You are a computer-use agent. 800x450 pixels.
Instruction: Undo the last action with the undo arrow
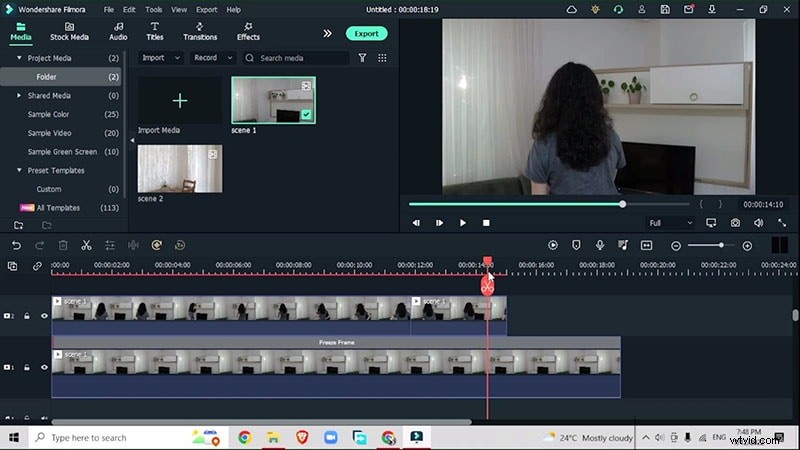pos(17,245)
